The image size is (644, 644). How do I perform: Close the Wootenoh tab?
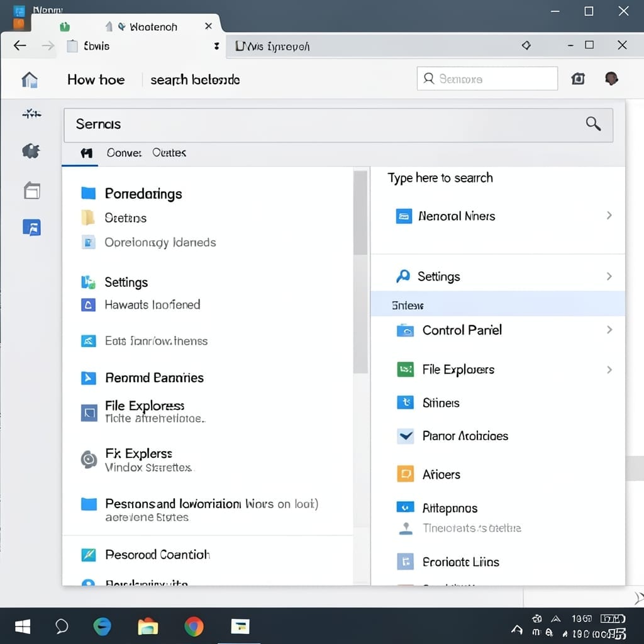(208, 26)
